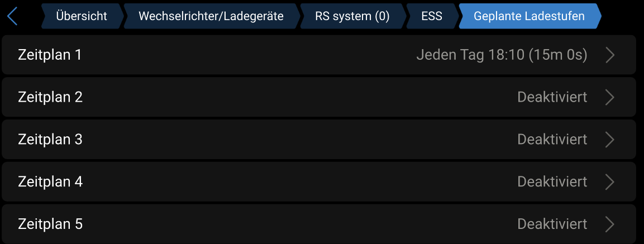Tap the Zeitplan 5 label

(50, 224)
